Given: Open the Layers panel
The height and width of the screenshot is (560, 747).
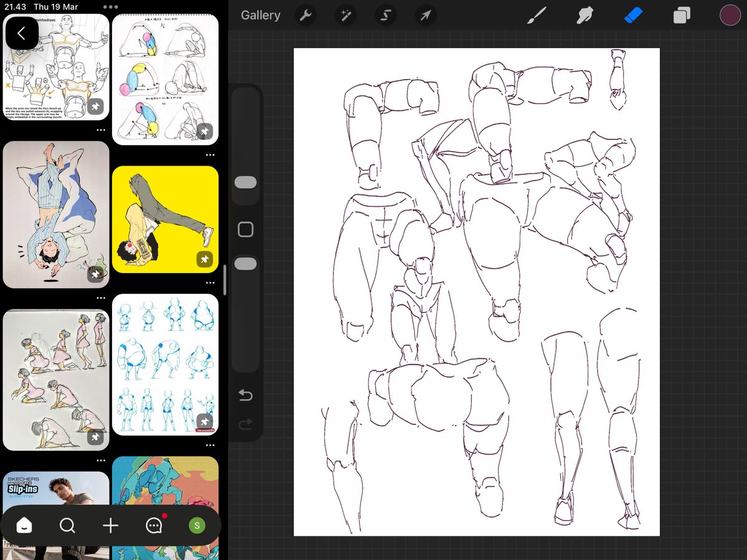Looking at the screenshot, I should coord(682,16).
